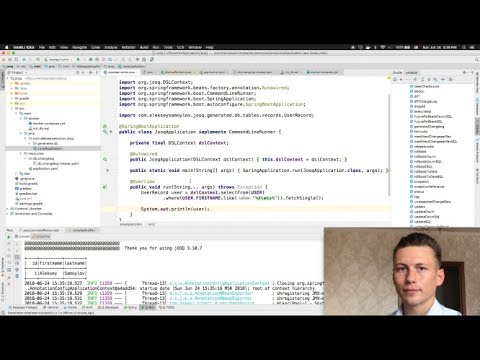The image size is (480, 360).
Task: Select the .gitignore file
Action: [25, 179]
